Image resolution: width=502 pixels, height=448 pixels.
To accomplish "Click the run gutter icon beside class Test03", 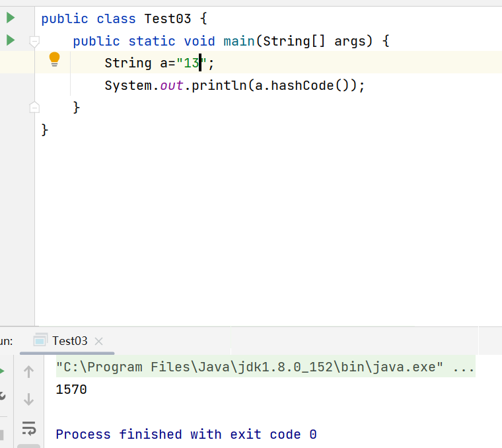I will pyautogui.click(x=10, y=18).
